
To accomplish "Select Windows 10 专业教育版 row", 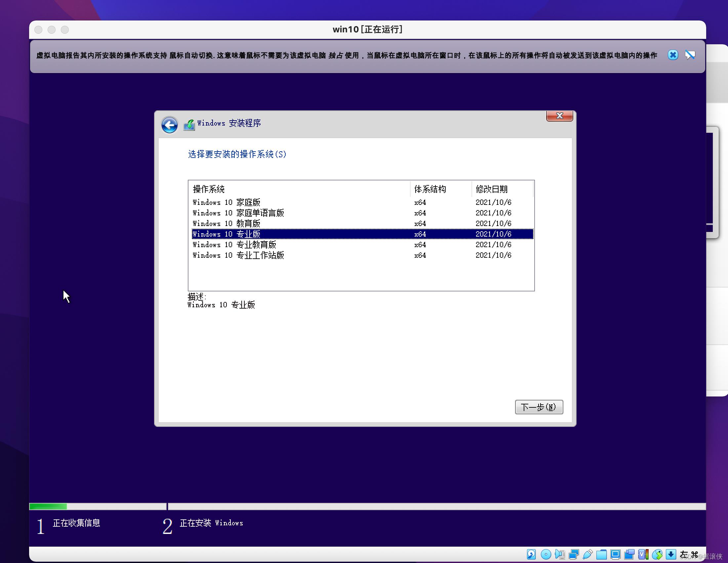I will click(362, 244).
